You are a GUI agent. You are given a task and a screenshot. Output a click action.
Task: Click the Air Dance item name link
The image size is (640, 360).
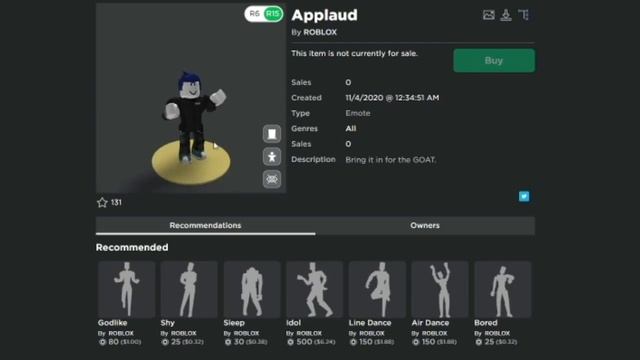[430, 323]
